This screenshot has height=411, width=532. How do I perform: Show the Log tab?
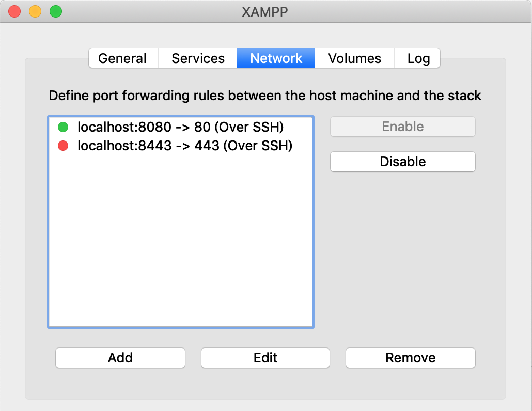pos(418,58)
